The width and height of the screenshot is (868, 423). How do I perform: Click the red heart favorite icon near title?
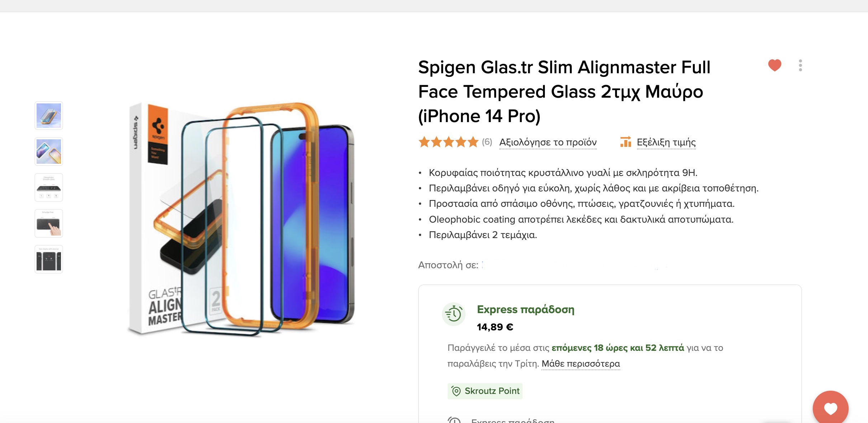[x=775, y=65]
